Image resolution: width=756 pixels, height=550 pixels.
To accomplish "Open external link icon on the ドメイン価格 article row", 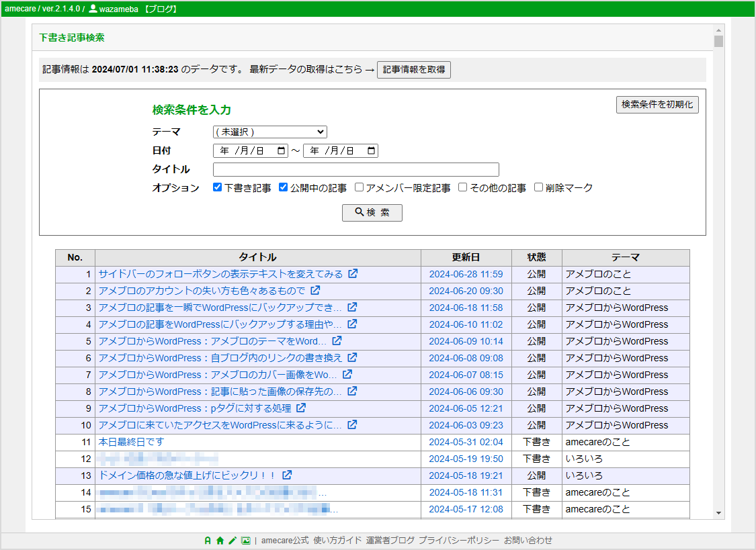I will [x=287, y=475].
